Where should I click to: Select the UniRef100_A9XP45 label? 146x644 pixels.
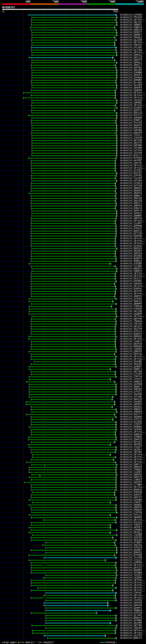(x=131, y=602)
